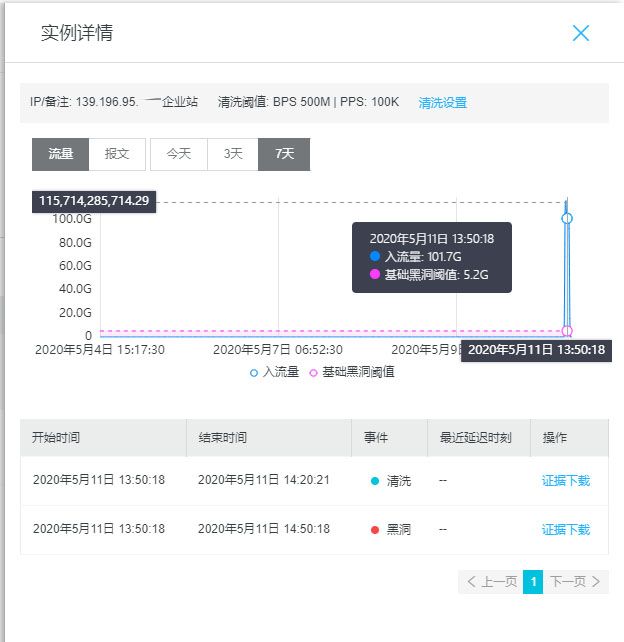Select the 今天 time range
Screen dimensions: 624x642
coord(179,154)
